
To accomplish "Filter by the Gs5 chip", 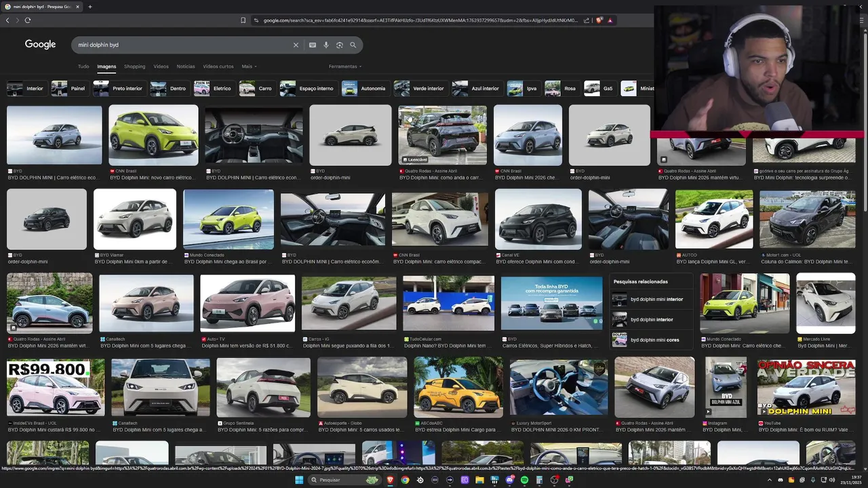I will coord(600,88).
